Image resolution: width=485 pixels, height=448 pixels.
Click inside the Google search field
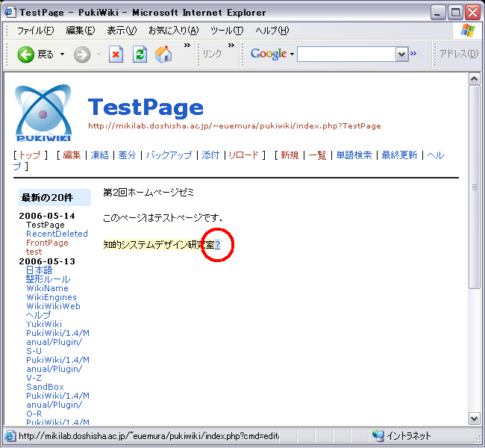click(347, 55)
